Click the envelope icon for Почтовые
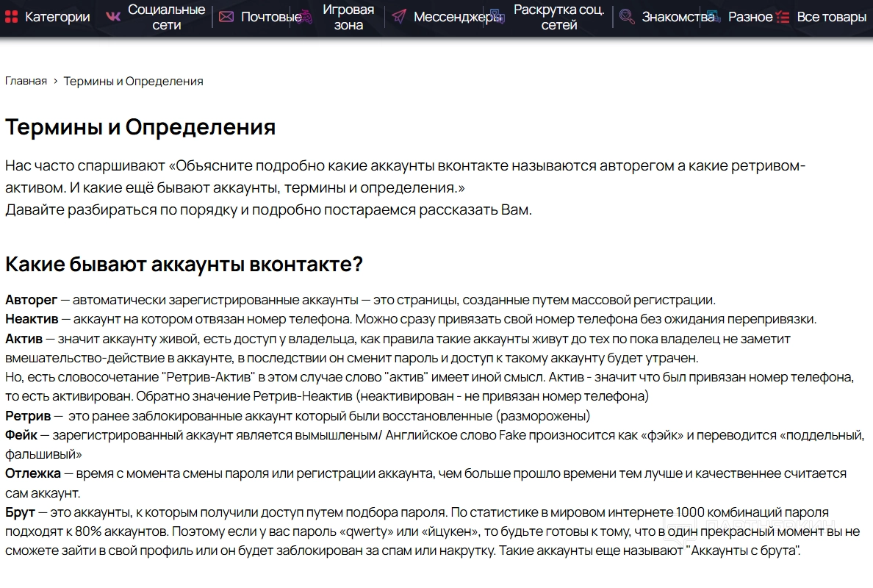 [x=226, y=17]
